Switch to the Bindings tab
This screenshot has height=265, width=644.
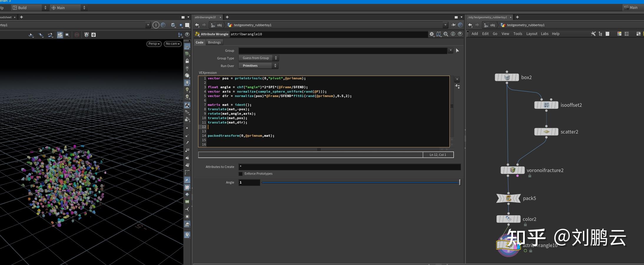point(214,42)
